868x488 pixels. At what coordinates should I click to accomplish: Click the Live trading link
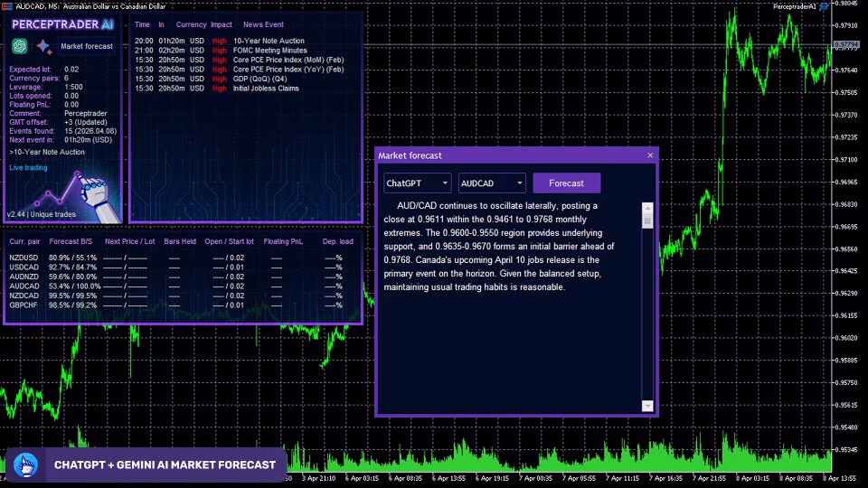click(x=28, y=168)
